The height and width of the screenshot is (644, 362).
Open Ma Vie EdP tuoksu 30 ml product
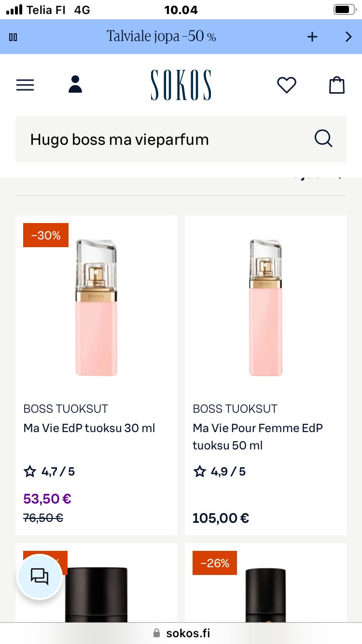[x=89, y=428]
